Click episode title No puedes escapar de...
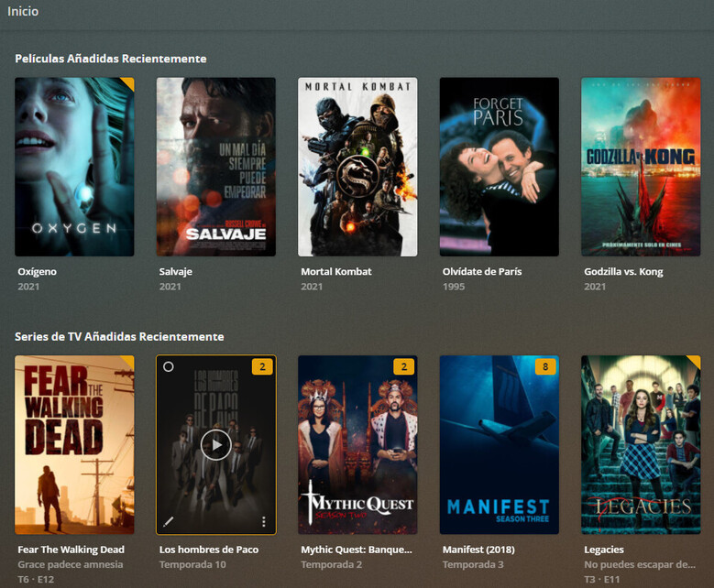714x588 pixels. click(640, 565)
